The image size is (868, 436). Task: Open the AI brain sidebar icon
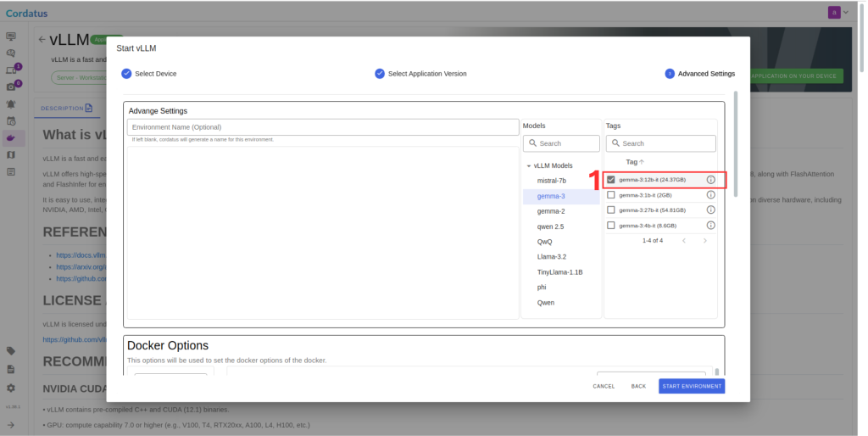pyautogui.click(x=10, y=53)
